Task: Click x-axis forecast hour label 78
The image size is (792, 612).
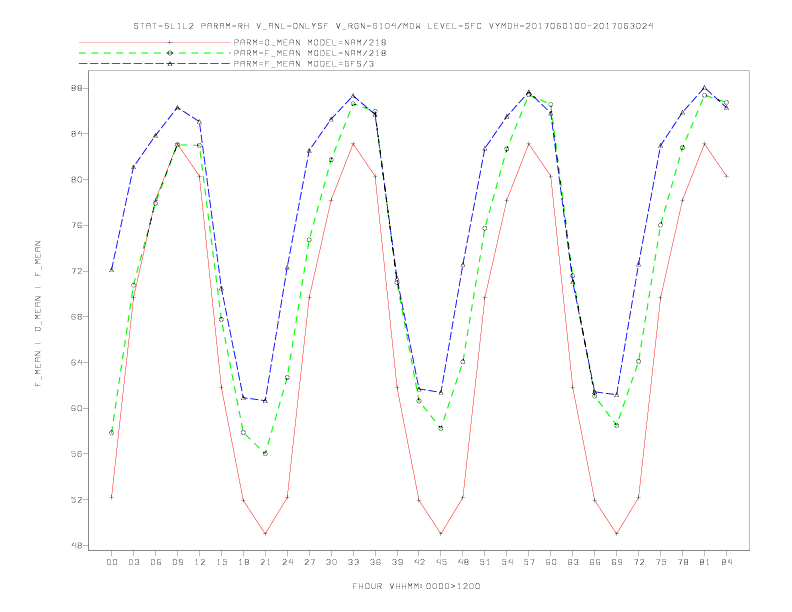Action: (x=682, y=562)
